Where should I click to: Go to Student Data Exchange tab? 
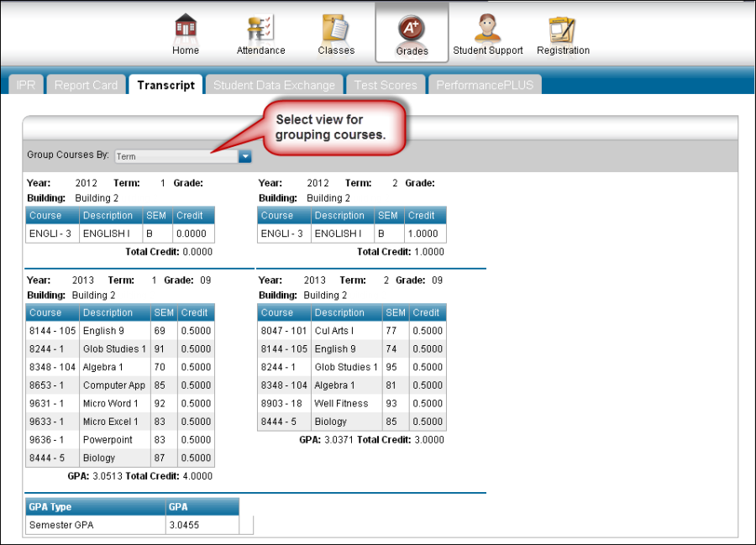(x=274, y=85)
